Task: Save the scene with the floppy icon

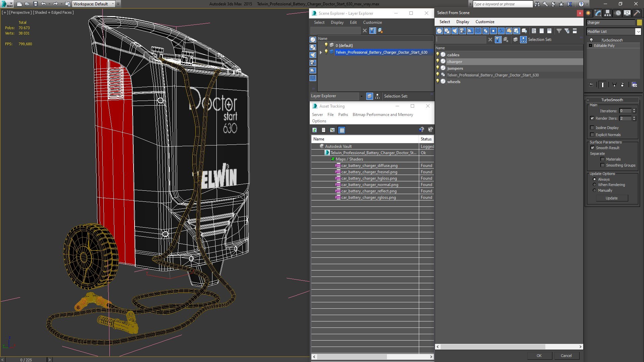Action: click(36, 4)
